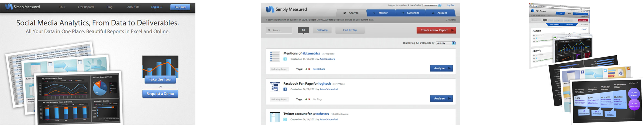Remove a tag from #bizmetrics report
Screen dimensions: 644x128
coord(309,69)
